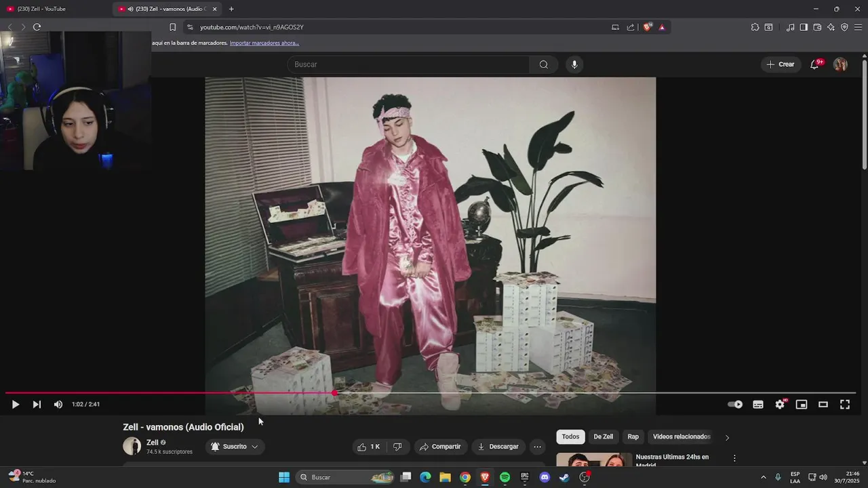Like the video with 1 K likes
This screenshot has height=488, width=868.
(369, 447)
